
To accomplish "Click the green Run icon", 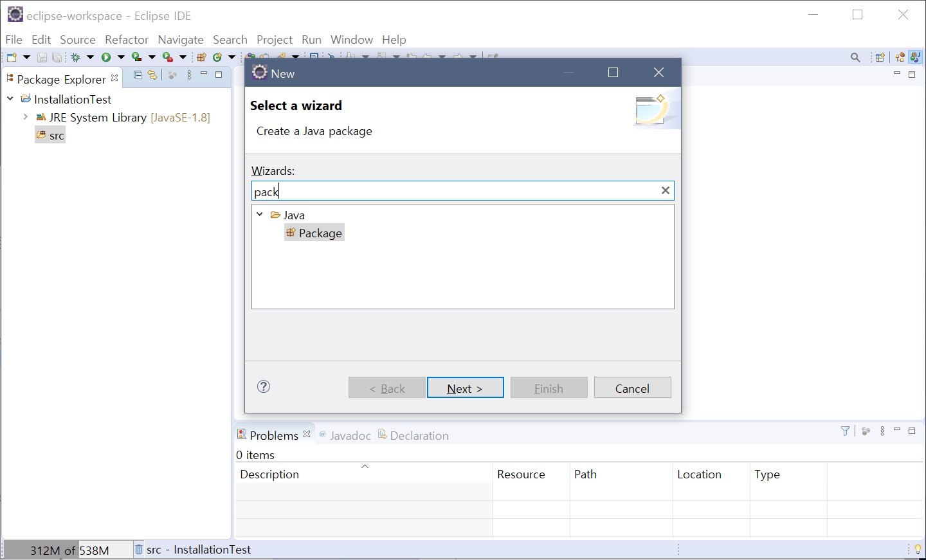I will (106, 57).
